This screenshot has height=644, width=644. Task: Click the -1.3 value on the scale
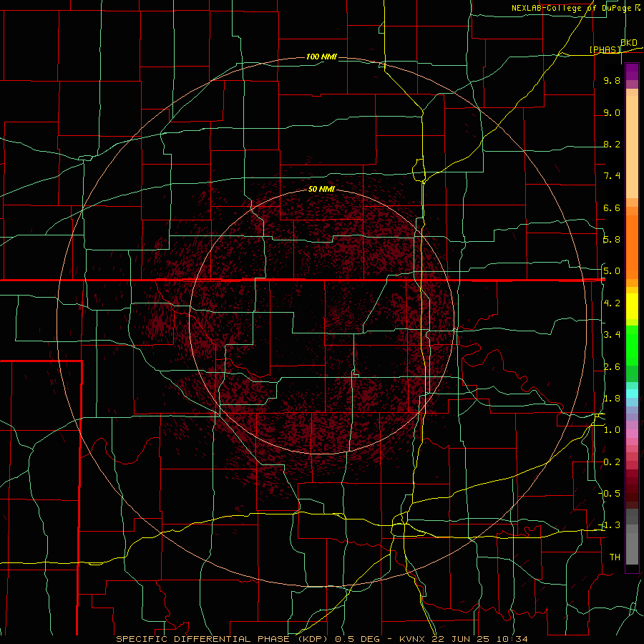click(x=610, y=525)
